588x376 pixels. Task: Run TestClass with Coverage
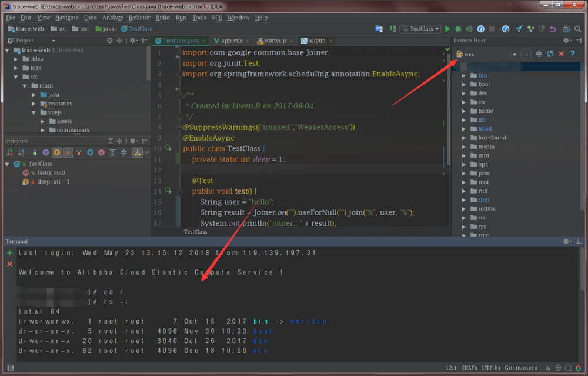[x=469, y=28]
